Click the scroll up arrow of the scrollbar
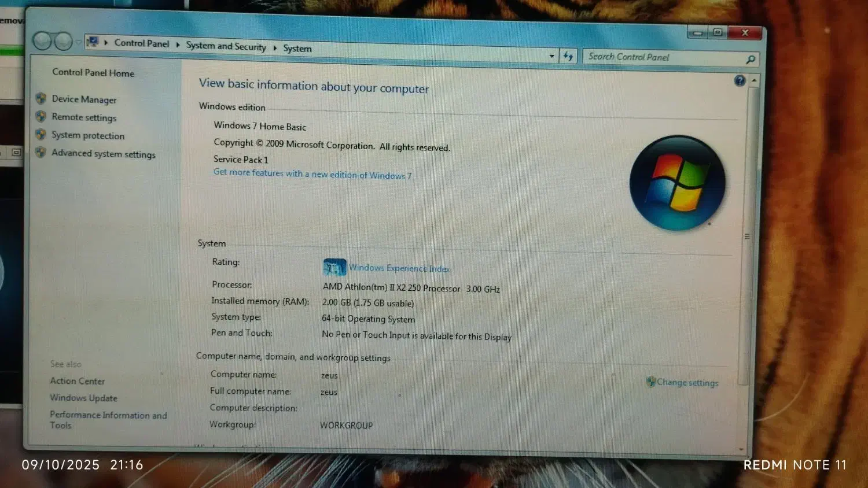This screenshot has height=488, width=868. pyautogui.click(x=753, y=81)
